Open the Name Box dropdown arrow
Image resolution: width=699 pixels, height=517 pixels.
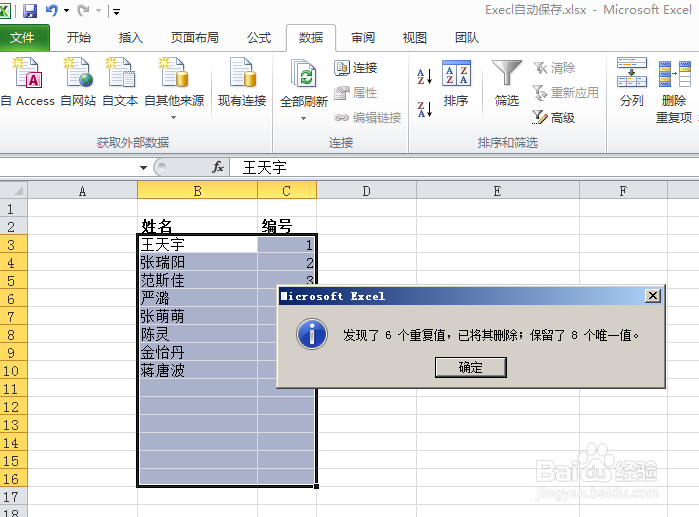pos(143,168)
